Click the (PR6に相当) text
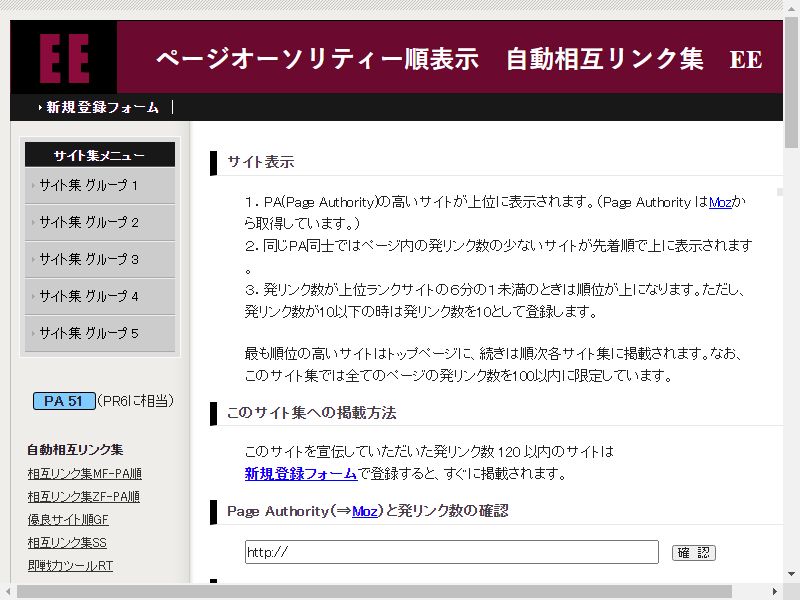800x600 pixels. pyautogui.click(x=136, y=401)
